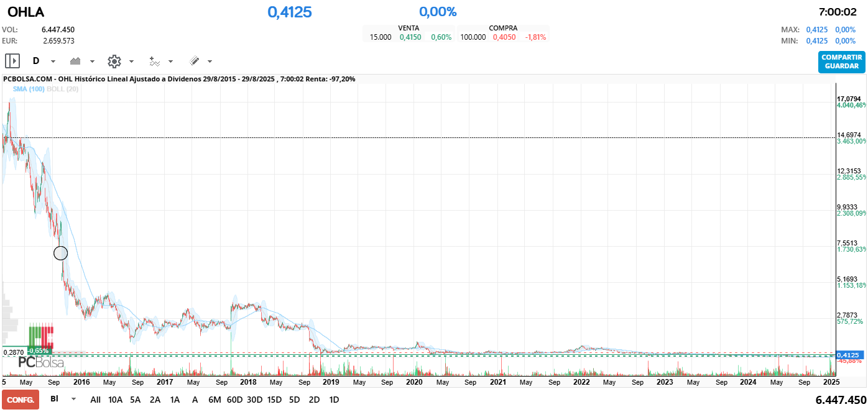
Task: Select the 30D time range
Action: point(254,400)
